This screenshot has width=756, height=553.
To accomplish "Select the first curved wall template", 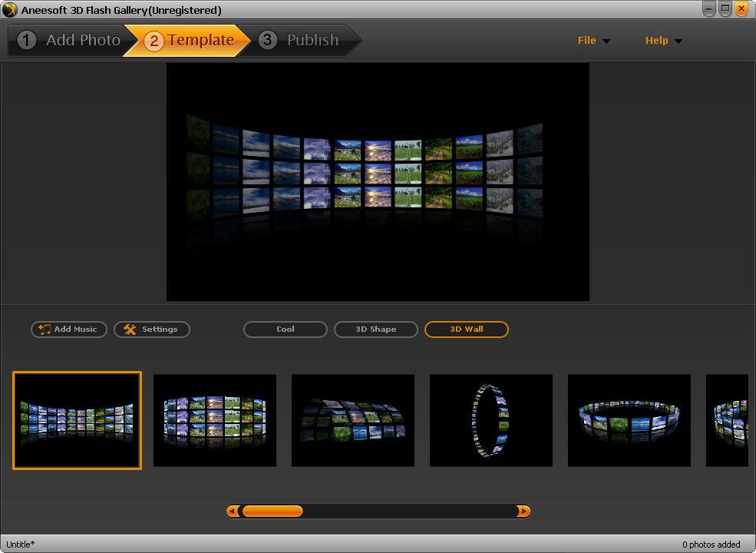I will [x=77, y=420].
